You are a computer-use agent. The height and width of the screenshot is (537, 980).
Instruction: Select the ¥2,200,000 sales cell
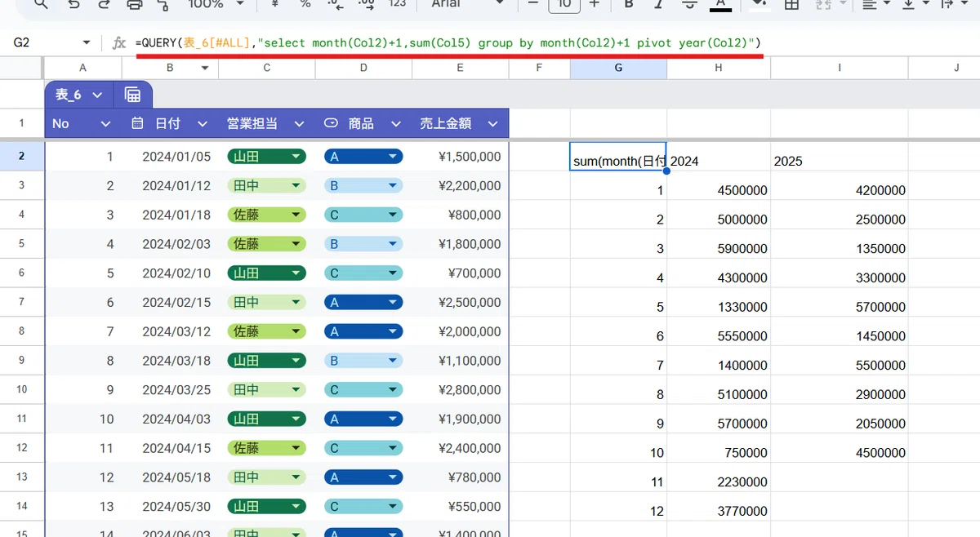(460, 186)
